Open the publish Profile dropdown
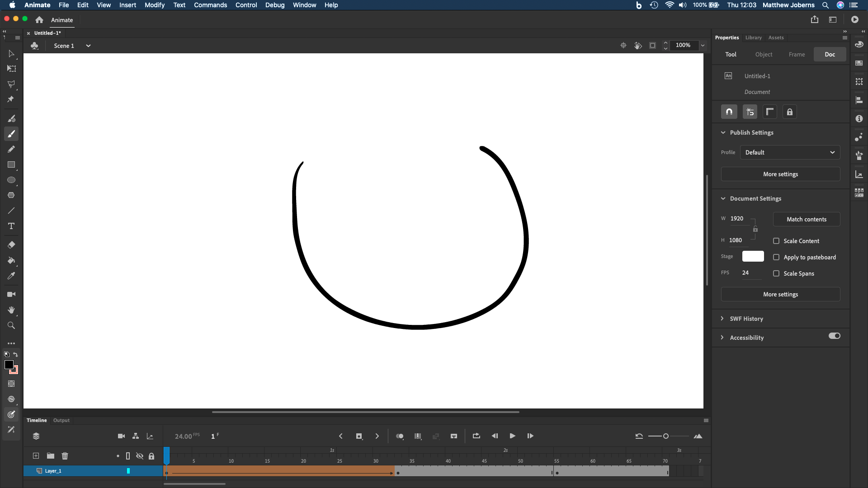 point(789,152)
